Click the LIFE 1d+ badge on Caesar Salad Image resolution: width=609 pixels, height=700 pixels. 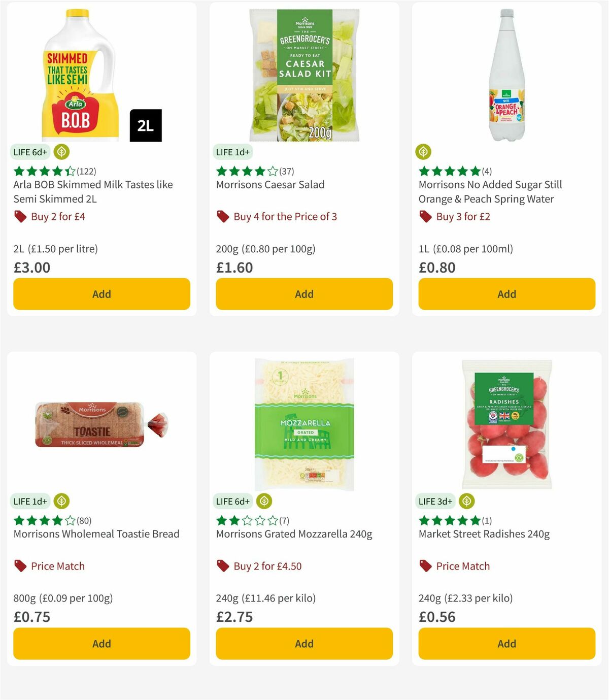232,152
